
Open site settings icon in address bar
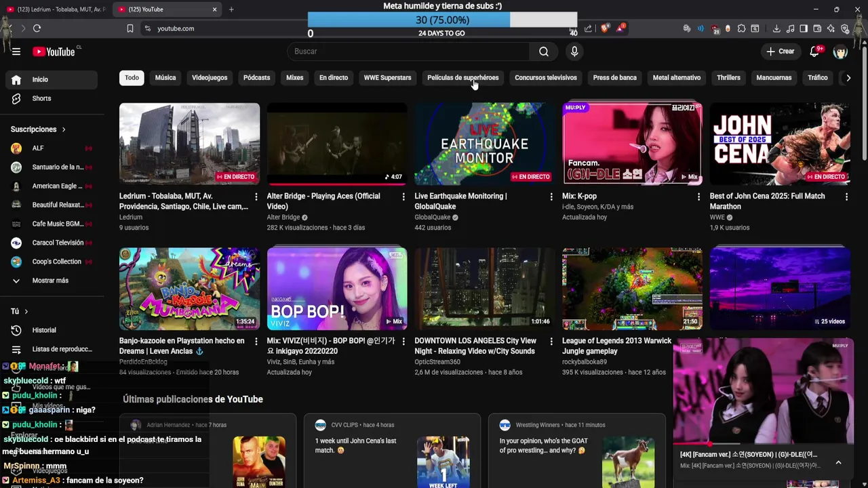pos(148,28)
